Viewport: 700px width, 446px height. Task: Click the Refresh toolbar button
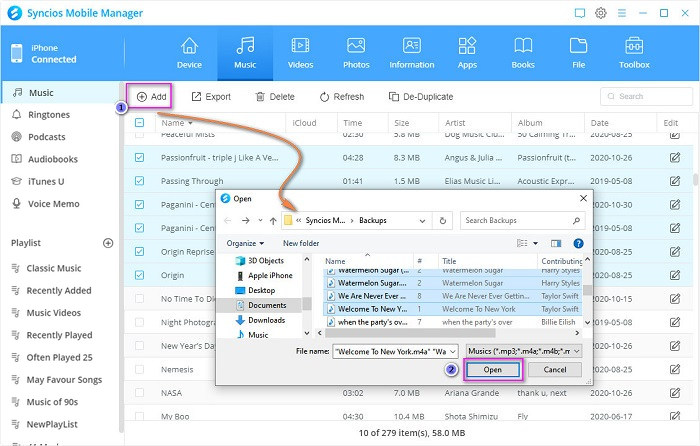point(341,97)
